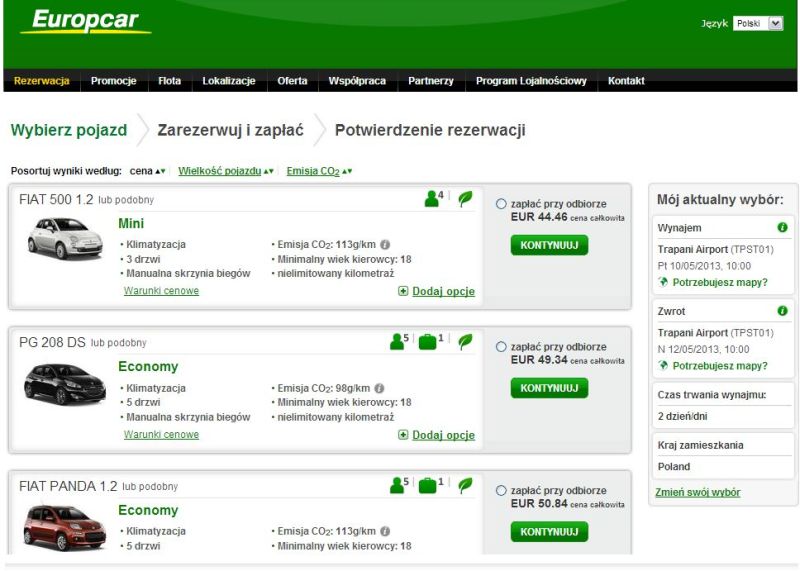Viewport: 800px width, 571px height.
Task: Select pay at pickup for FIAT PANDA
Action: tap(501, 491)
